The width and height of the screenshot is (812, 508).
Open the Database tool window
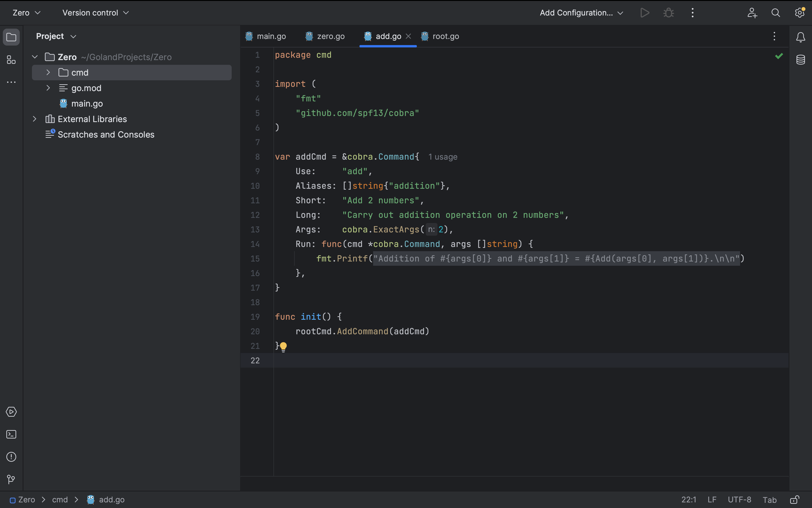(x=800, y=60)
